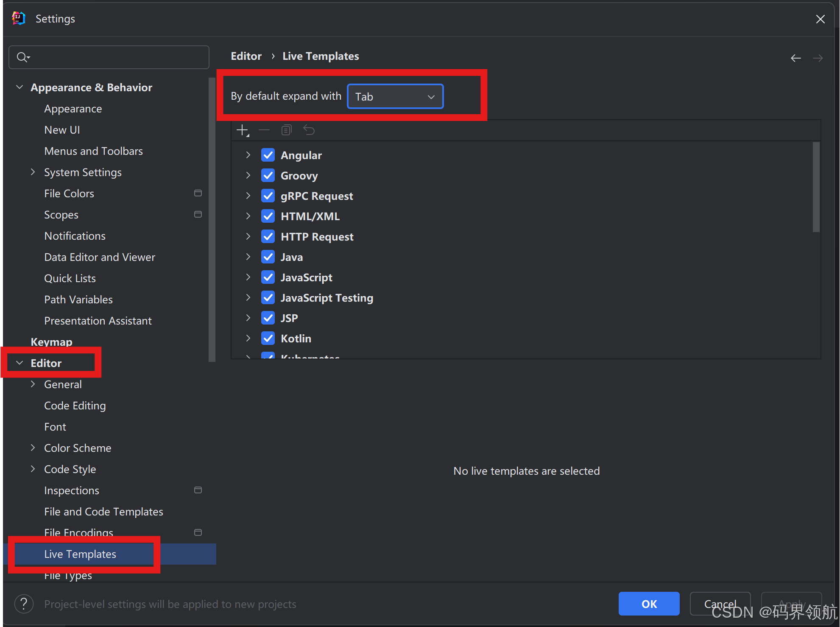This screenshot has width=840, height=627.
Task: Open the Appearance settings page
Action: click(73, 109)
